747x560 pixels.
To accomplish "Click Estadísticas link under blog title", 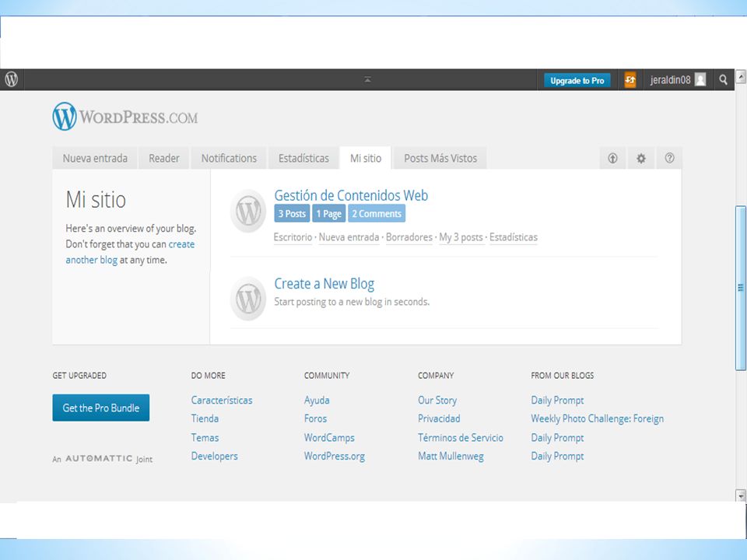I will coord(513,237).
